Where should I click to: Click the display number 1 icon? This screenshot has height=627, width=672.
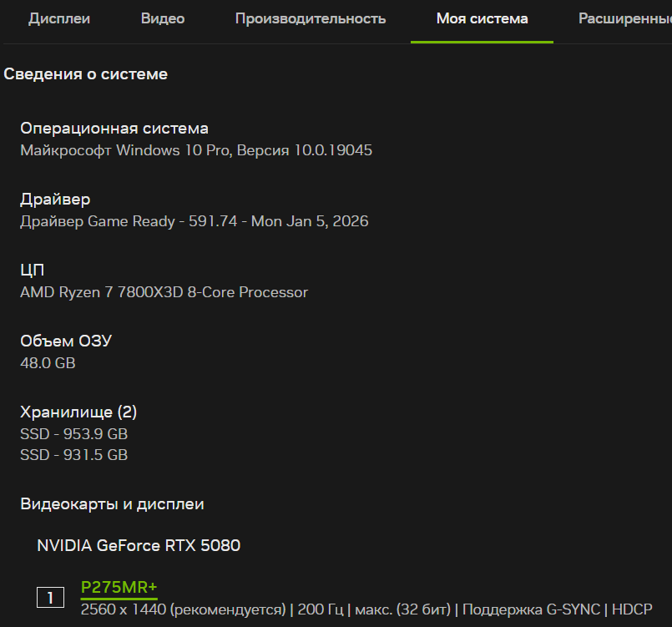pyautogui.click(x=50, y=598)
